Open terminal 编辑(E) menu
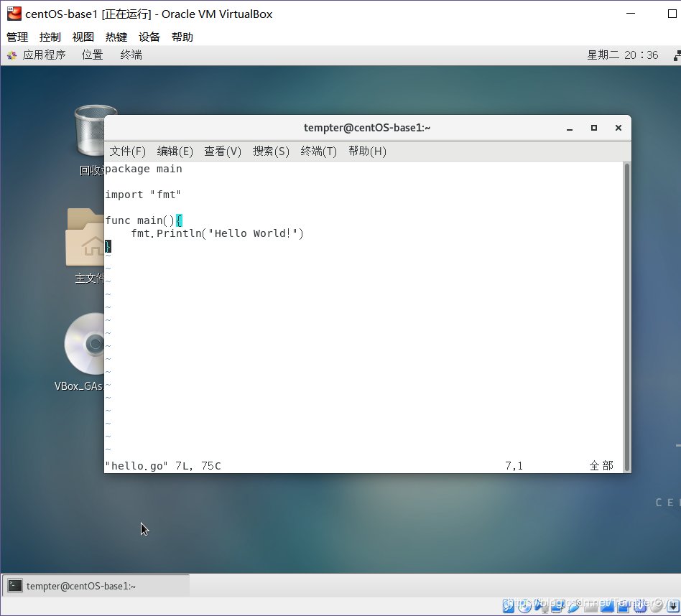This screenshot has height=616, width=681. (175, 151)
